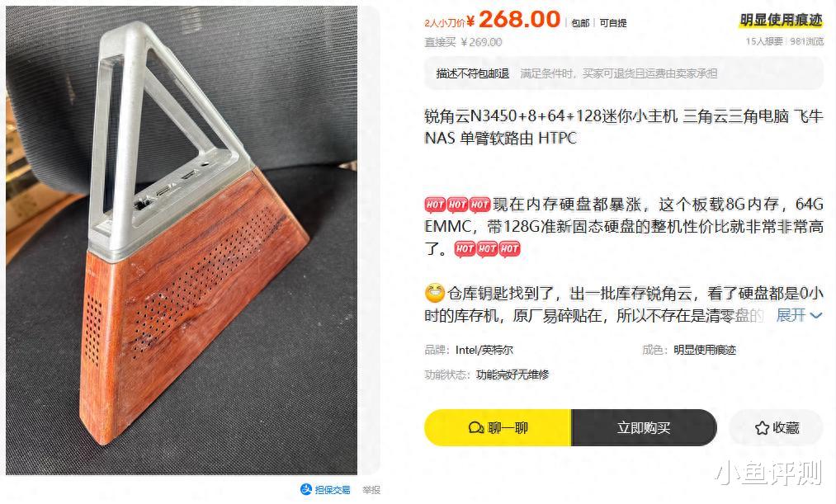Click the 可自提 pickup label

[613, 23]
